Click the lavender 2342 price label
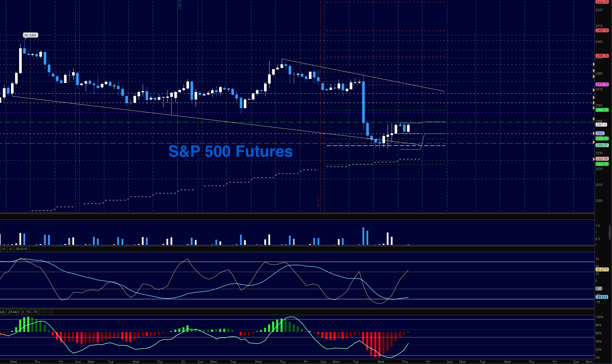The height and width of the screenshot is (364, 612). (x=600, y=133)
